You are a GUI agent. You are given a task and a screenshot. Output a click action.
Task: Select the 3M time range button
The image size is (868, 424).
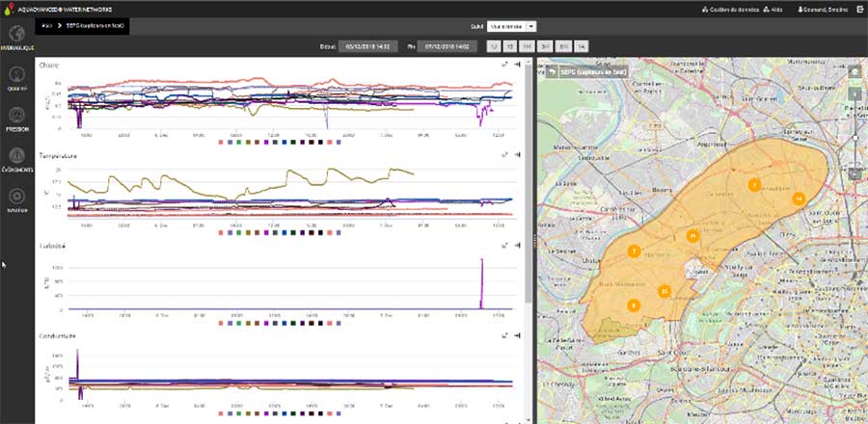pyautogui.click(x=545, y=46)
